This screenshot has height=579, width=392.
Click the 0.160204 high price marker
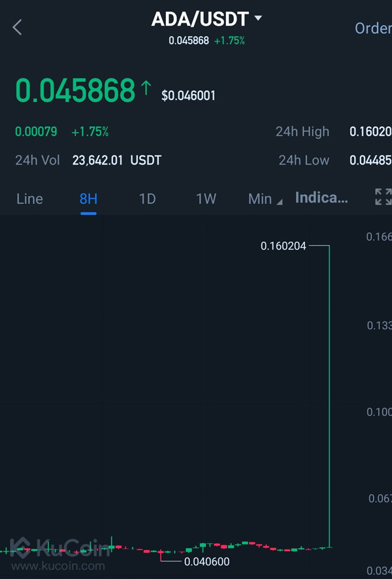pyautogui.click(x=283, y=246)
